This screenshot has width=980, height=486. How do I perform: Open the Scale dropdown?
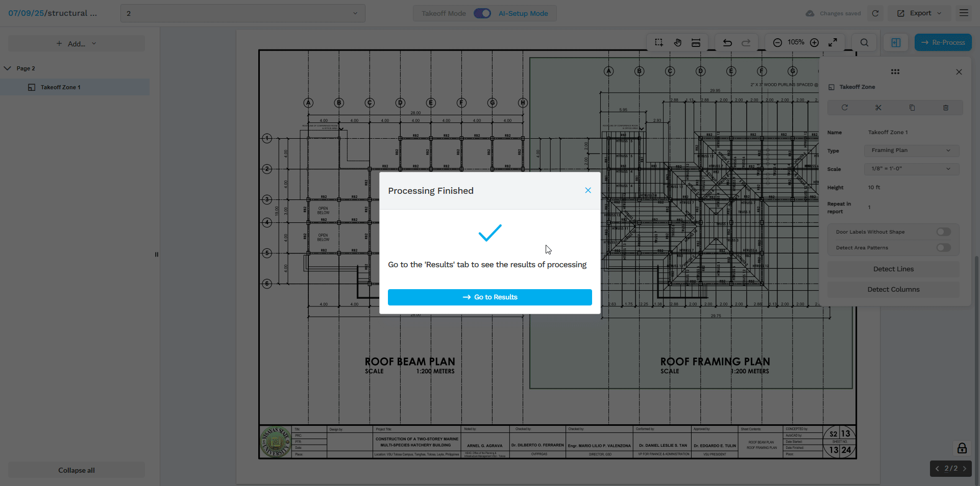point(911,169)
